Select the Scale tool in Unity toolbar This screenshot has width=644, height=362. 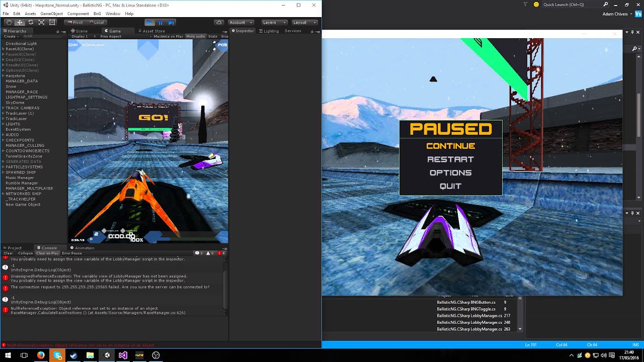41,22
